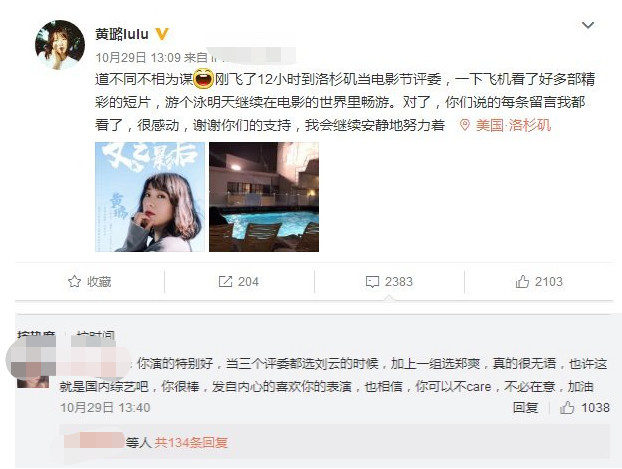Viewport: 622px width, 469px height.
Task: Like the post with 2103 thumbs-up
Action: 539,281
